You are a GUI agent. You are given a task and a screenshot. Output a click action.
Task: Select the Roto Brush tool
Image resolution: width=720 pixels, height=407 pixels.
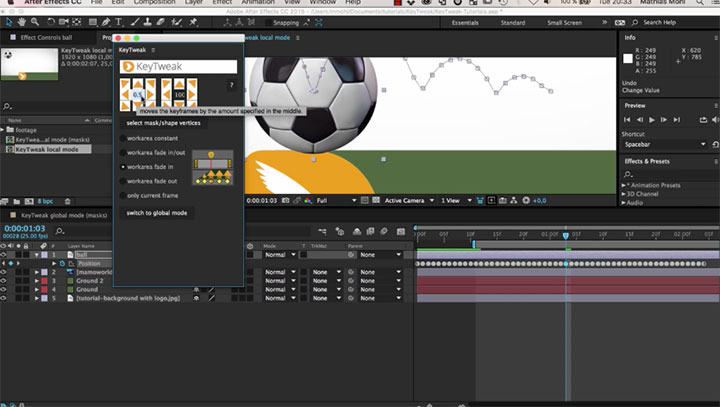(176, 22)
